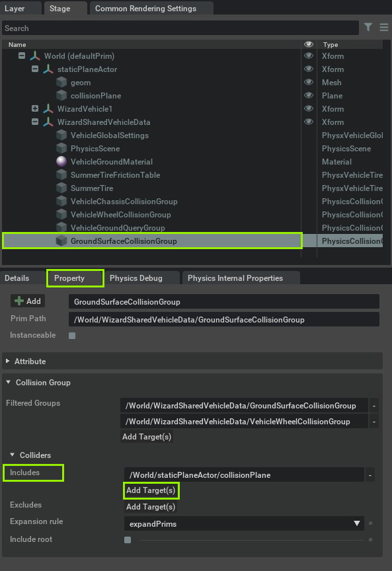Click the Stage Search input field
The width and height of the screenshot is (392, 571).
[x=180, y=28]
